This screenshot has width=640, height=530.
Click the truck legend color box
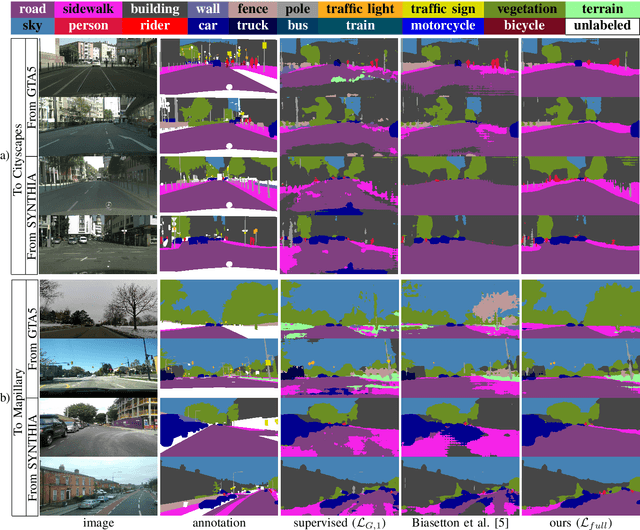pos(253,26)
